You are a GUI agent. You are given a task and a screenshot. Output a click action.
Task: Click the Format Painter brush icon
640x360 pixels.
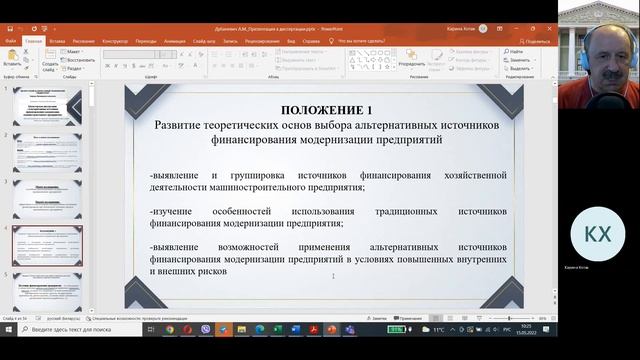point(26,68)
